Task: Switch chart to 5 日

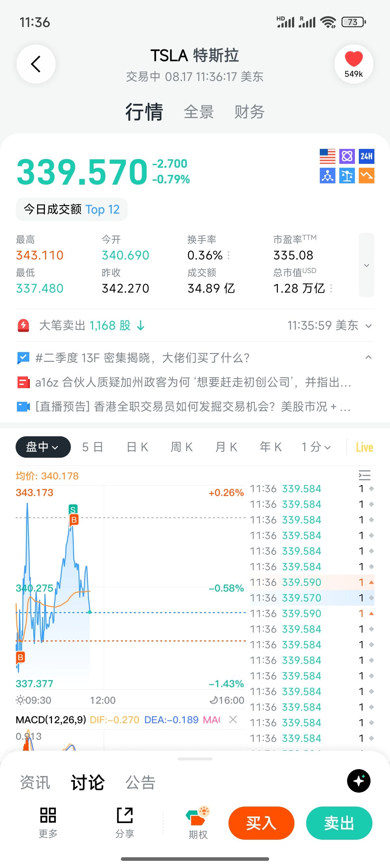Action: click(x=92, y=447)
